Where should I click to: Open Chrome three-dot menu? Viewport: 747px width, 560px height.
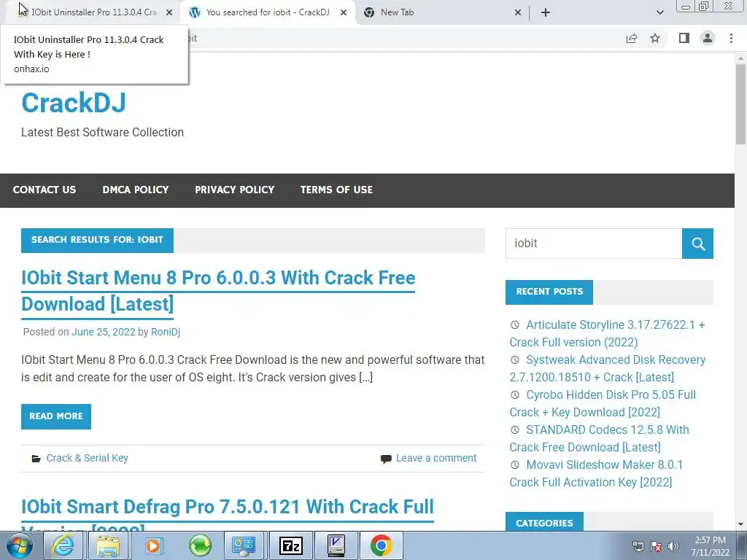(731, 38)
